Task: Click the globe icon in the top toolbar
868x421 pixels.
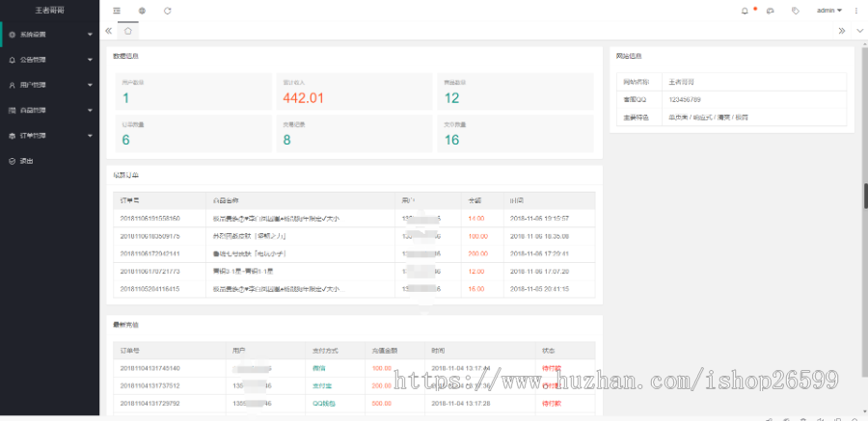Action: click(x=142, y=11)
